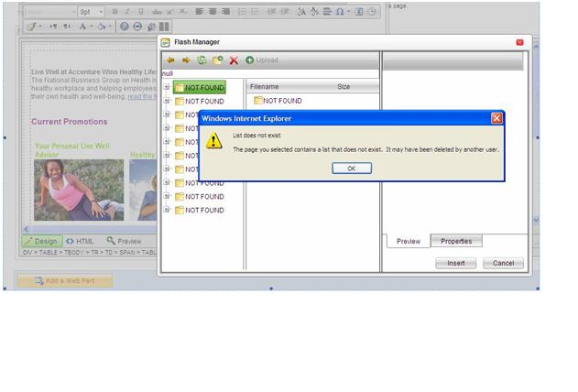
Task: Insert numbered list from toolbar
Action: 242,12
